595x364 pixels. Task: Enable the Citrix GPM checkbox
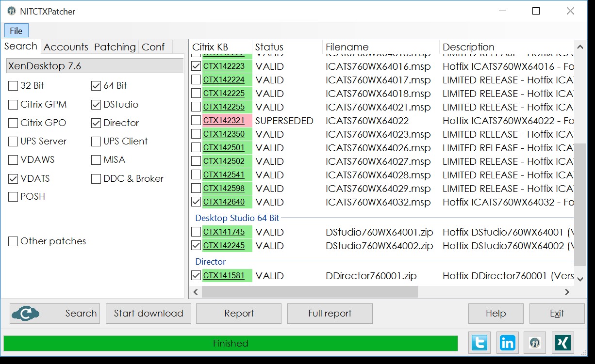(13, 105)
